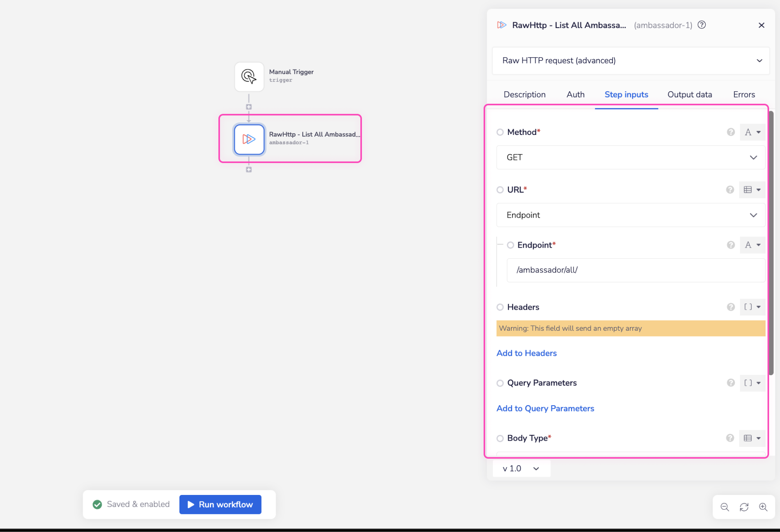Refresh the canvas view with the sync icon

click(744, 507)
